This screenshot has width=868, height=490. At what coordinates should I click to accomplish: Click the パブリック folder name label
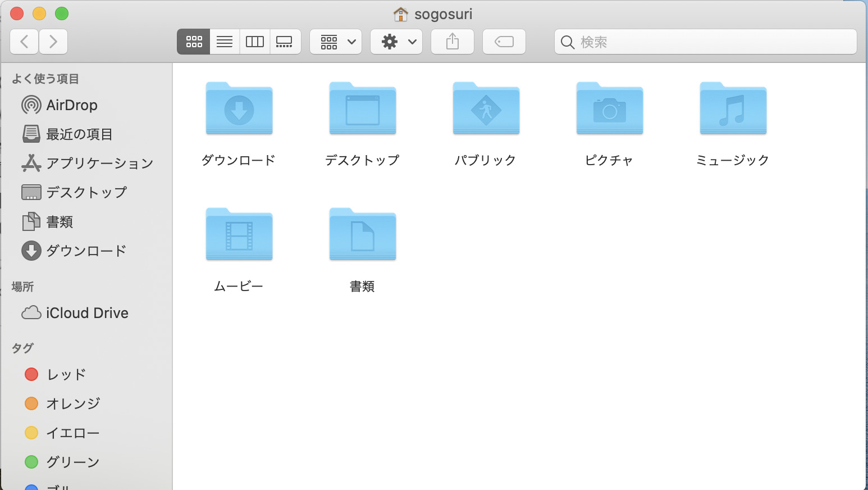tap(486, 160)
